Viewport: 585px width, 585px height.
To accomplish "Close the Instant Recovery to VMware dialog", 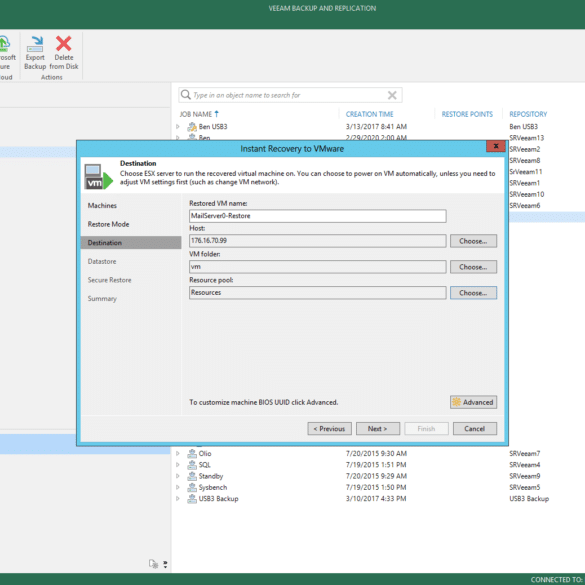I will (x=495, y=146).
